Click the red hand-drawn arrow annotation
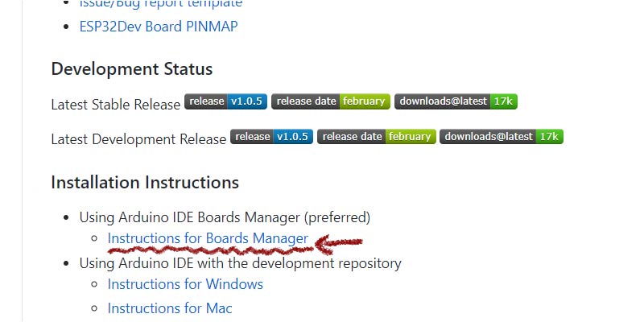 (x=338, y=244)
